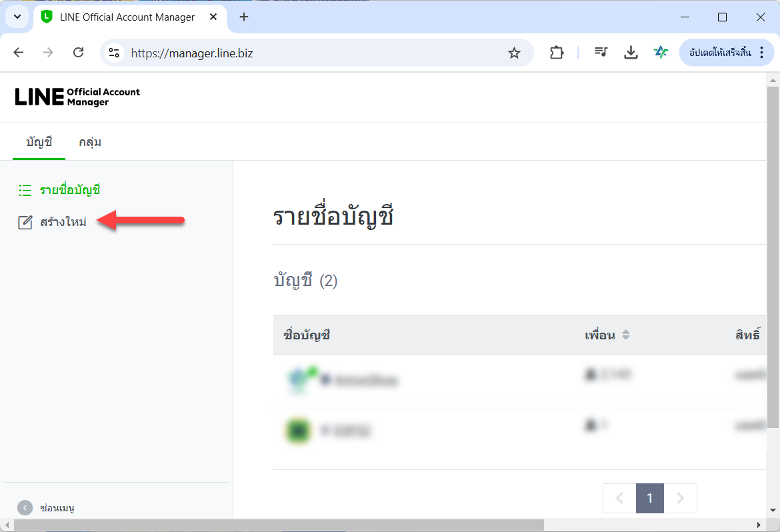Open the media control playlist icon

601,52
